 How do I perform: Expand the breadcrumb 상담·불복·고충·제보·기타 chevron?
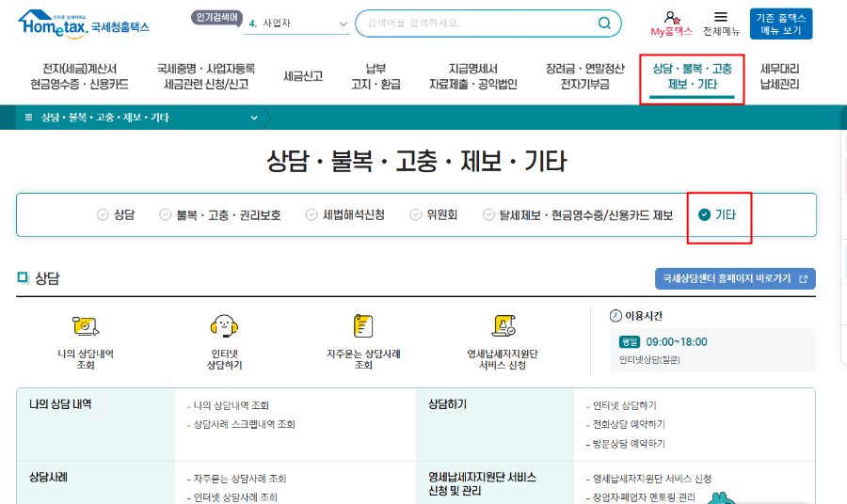(254, 118)
